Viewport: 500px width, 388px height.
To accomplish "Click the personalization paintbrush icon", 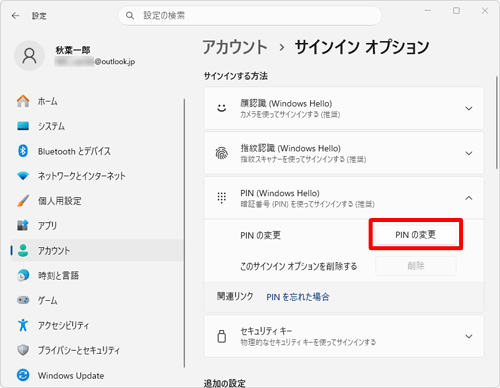I will tap(23, 201).
